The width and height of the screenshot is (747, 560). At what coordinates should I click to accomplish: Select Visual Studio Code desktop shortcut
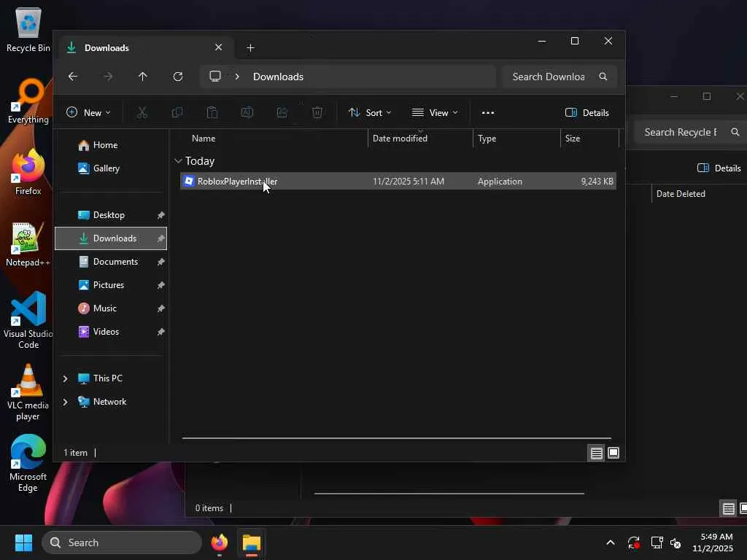28,321
